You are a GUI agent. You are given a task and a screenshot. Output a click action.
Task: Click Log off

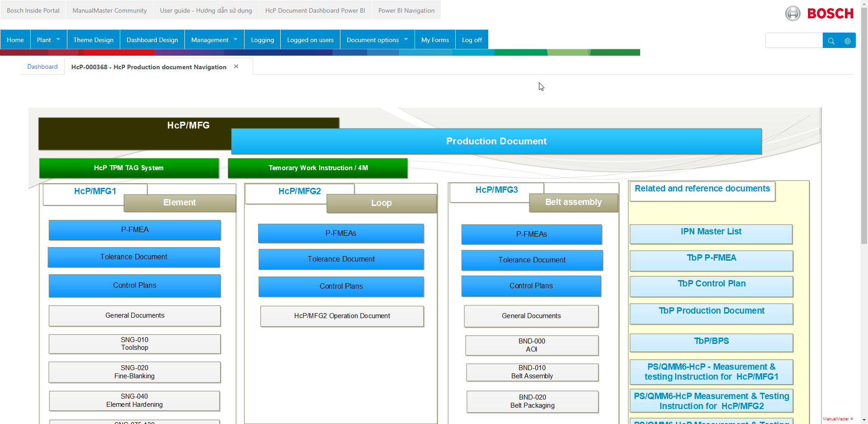pos(472,40)
